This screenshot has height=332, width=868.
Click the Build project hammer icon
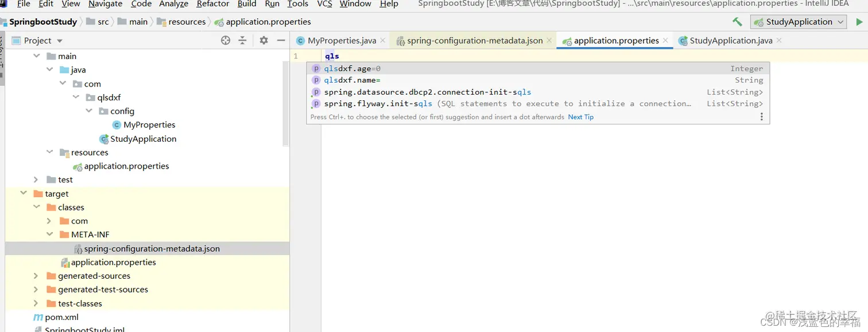738,21
